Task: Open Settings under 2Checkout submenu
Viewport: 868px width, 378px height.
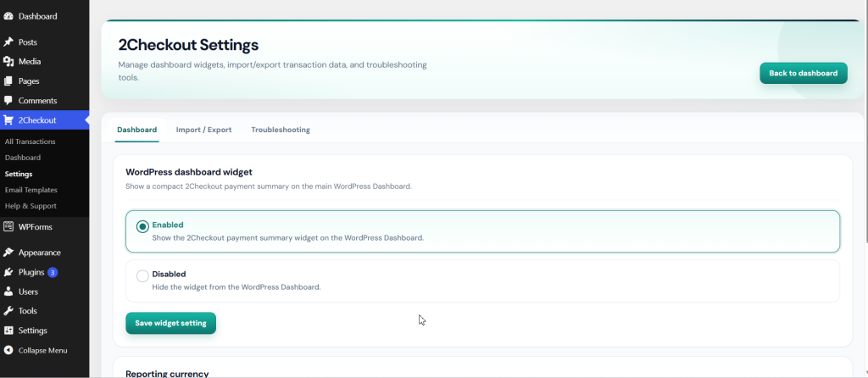Action: (x=19, y=174)
